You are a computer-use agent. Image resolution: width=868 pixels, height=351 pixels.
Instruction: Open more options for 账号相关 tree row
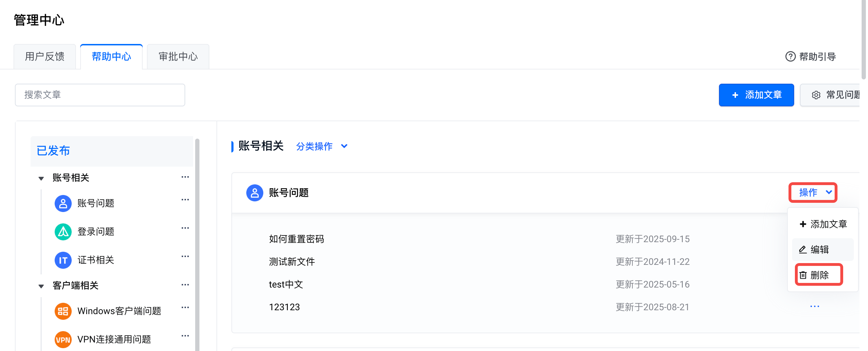tap(185, 177)
